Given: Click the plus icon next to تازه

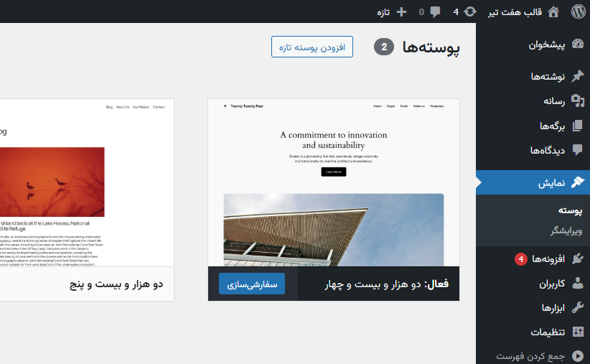Looking at the screenshot, I should 401,12.
